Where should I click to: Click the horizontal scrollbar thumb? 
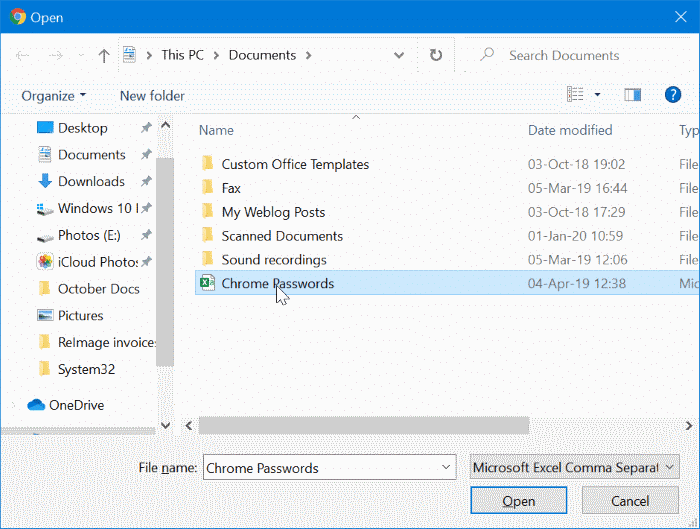(x=364, y=425)
